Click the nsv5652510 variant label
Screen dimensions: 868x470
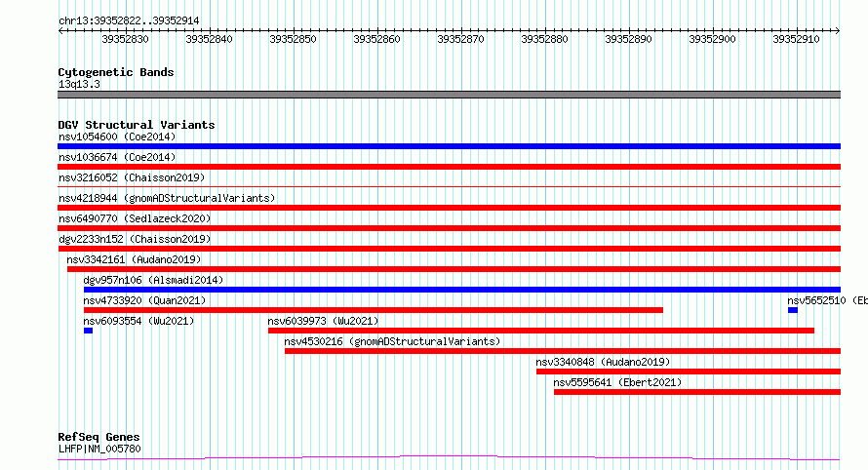[x=828, y=300]
